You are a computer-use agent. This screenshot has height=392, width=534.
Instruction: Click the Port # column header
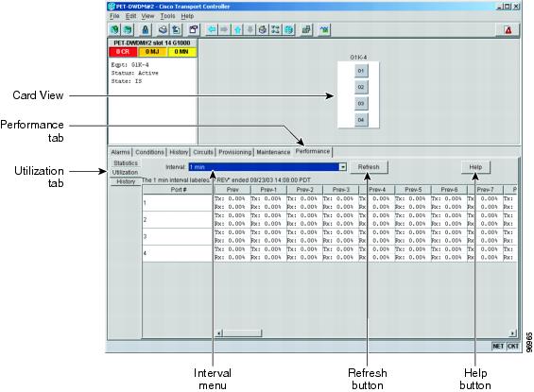tap(178, 190)
